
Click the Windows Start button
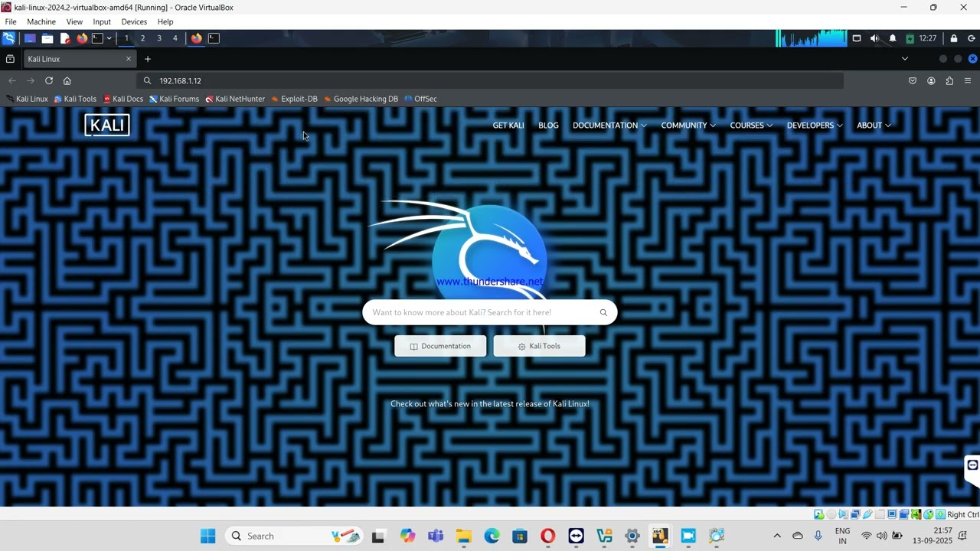coord(207,536)
